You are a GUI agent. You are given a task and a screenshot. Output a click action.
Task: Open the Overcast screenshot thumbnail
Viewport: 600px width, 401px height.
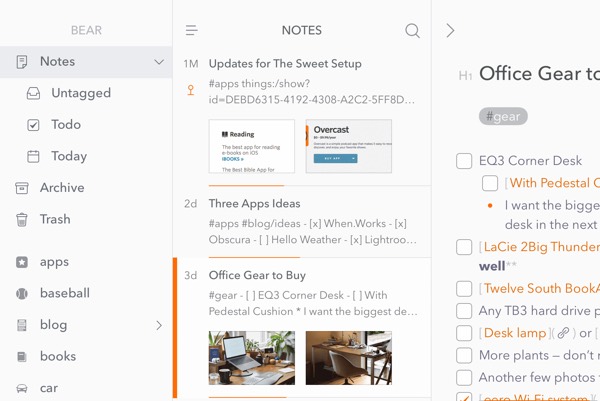349,146
